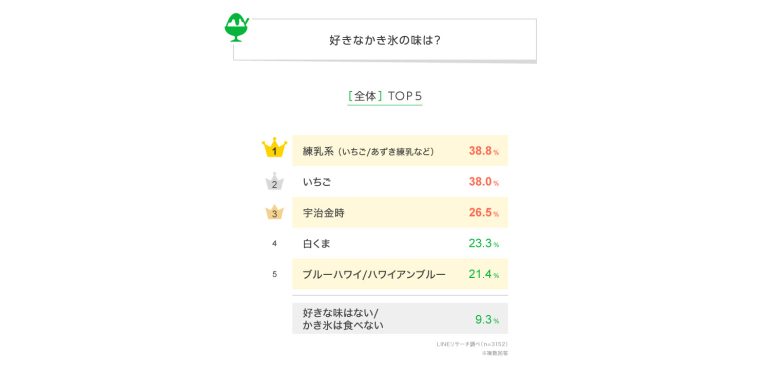The height and width of the screenshot is (371, 770).
Task: Click the 23.3% value in green
Action: [484, 243]
